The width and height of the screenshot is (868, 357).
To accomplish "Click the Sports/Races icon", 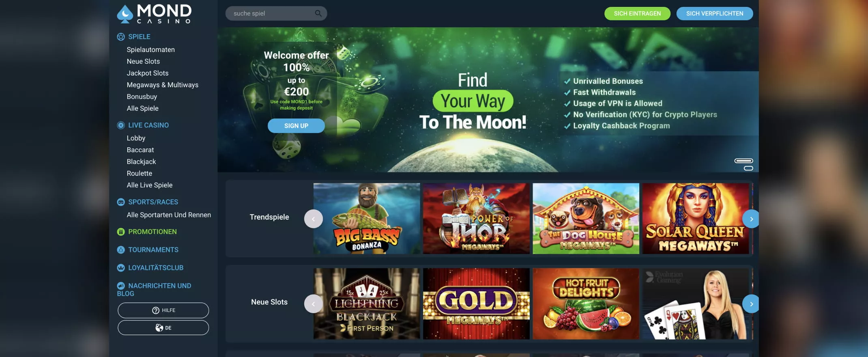I will pos(121,202).
